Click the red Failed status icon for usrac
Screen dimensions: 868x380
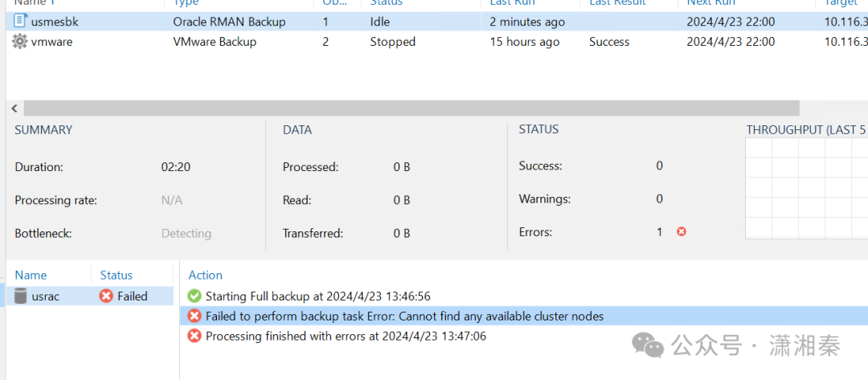[106, 296]
